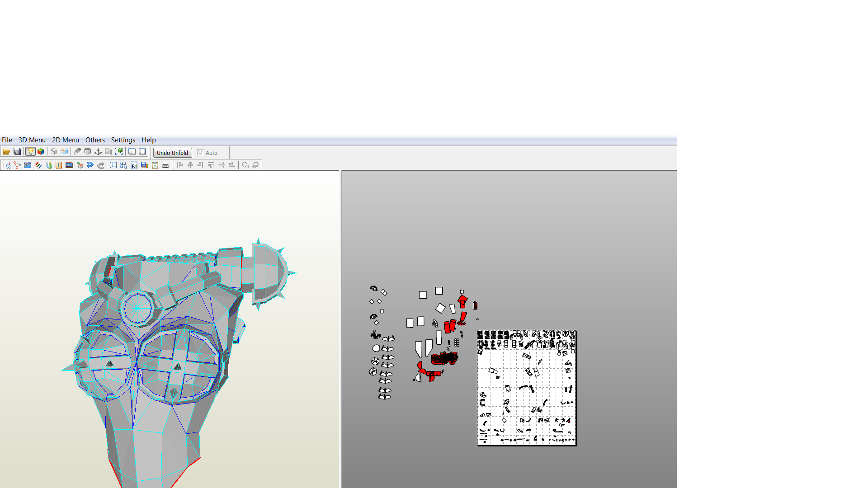Select the red arrow-shaped part in 2D view
The height and width of the screenshot is (488, 868).
coord(462,301)
